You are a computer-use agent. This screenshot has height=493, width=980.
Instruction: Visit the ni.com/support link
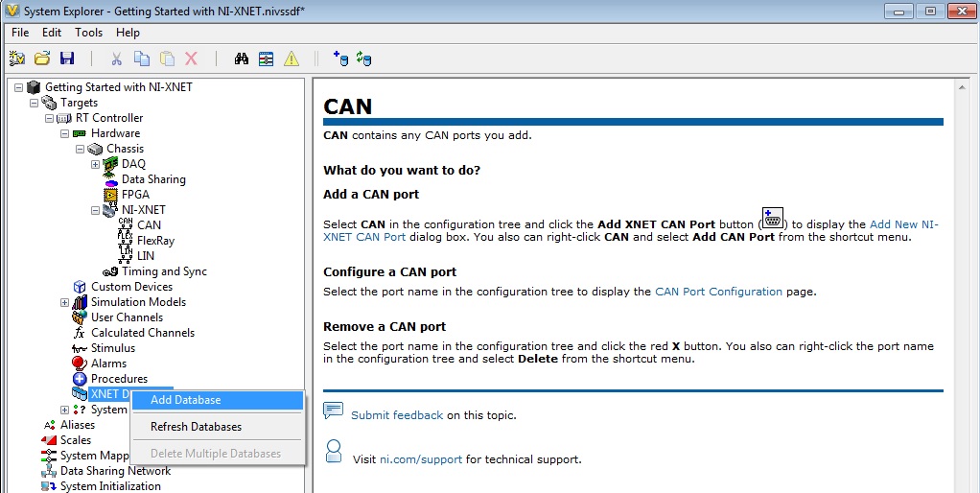[421, 459]
